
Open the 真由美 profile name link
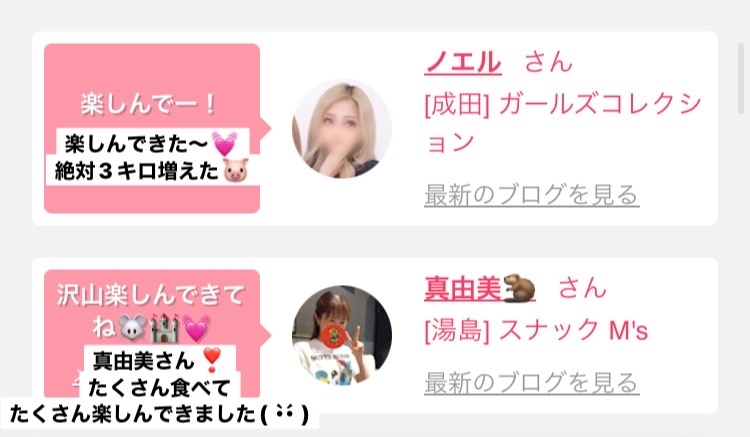coord(463,289)
